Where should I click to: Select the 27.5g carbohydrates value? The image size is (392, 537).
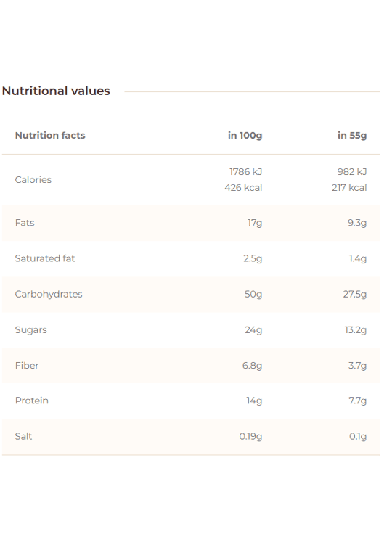click(355, 294)
